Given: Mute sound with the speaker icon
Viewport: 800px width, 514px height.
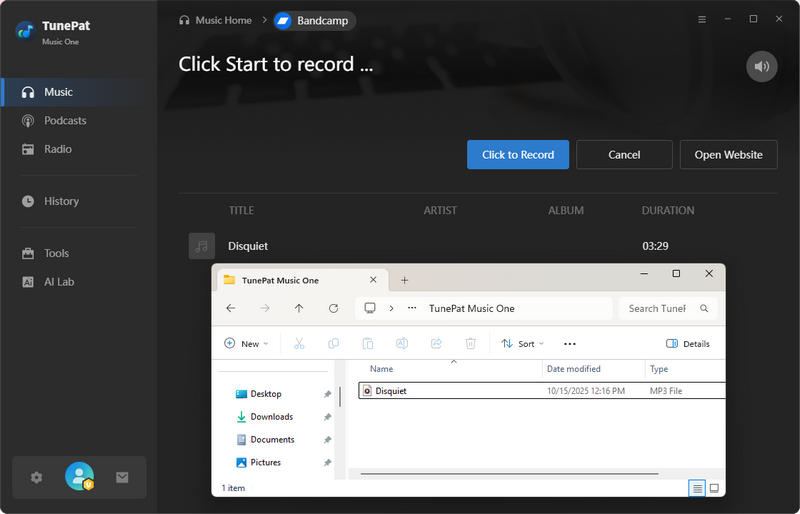Looking at the screenshot, I should [x=761, y=66].
